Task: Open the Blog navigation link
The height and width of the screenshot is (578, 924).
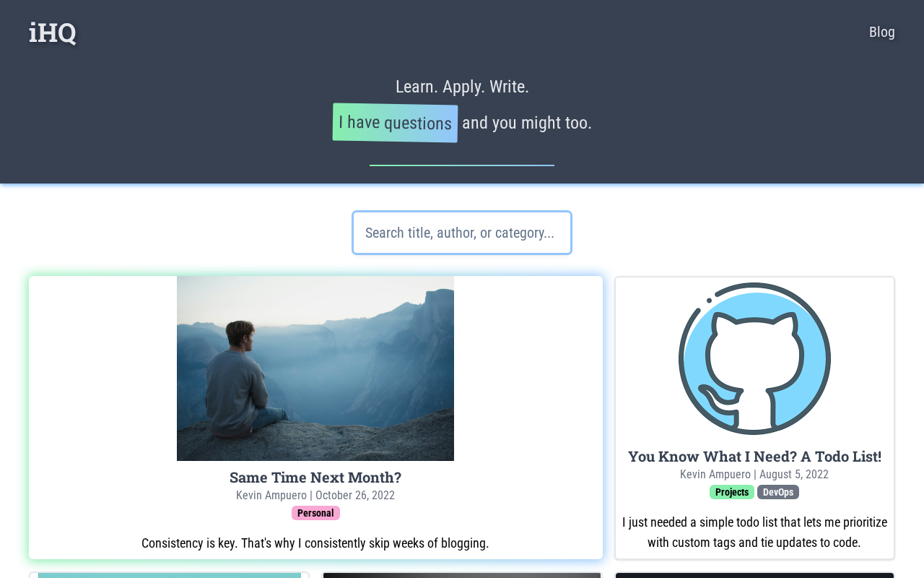Action: (x=881, y=32)
